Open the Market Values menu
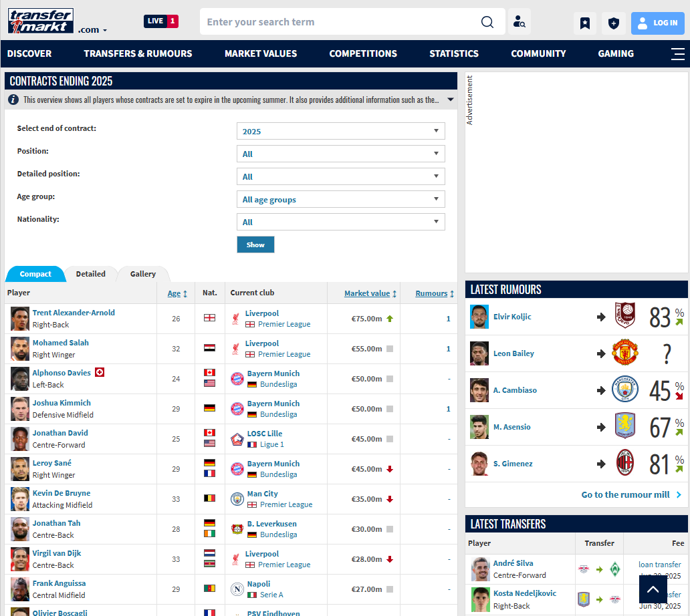Image resolution: width=690 pixels, height=616 pixels. coord(261,53)
